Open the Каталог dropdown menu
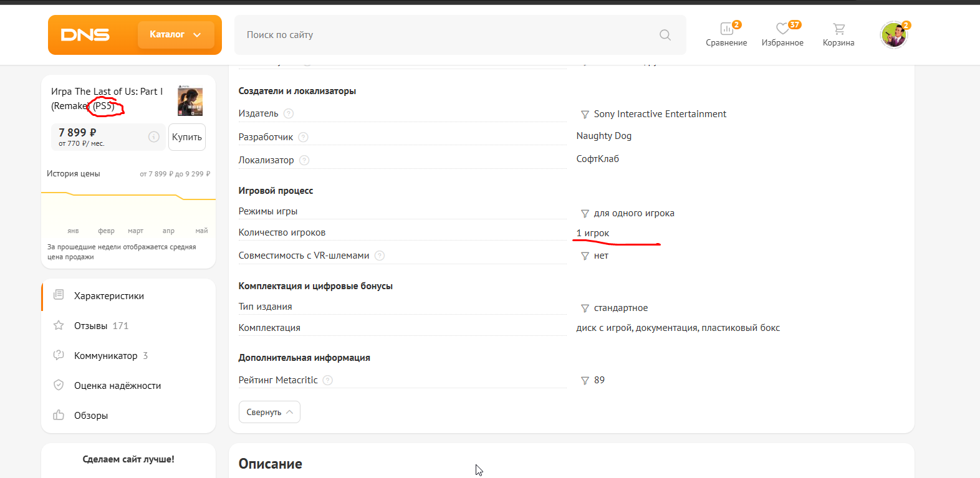The width and height of the screenshot is (980, 478). pyautogui.click(x=175, y=35)
